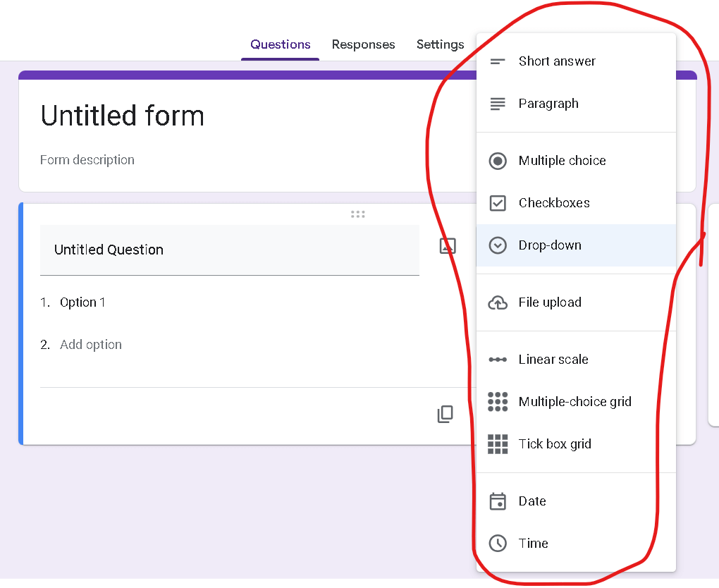The width and height of the screenshot is (719, 588).
Task: Select the Questions tab
Action: point(280,44)
